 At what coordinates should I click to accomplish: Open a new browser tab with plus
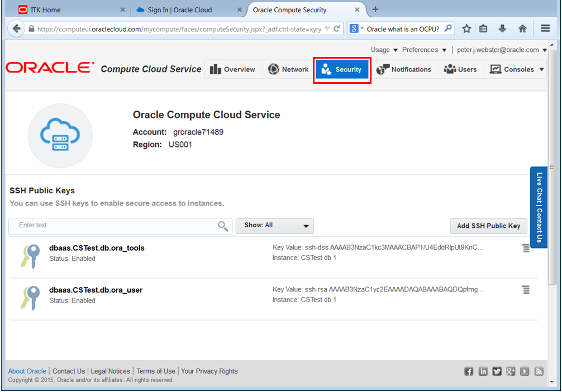(x=375, y=9)
